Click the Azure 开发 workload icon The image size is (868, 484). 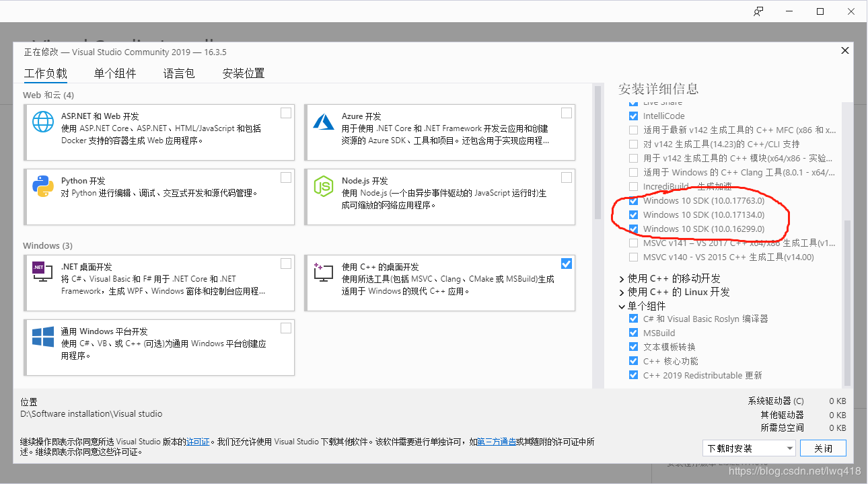pyautogui.click(x=324, y=123)
